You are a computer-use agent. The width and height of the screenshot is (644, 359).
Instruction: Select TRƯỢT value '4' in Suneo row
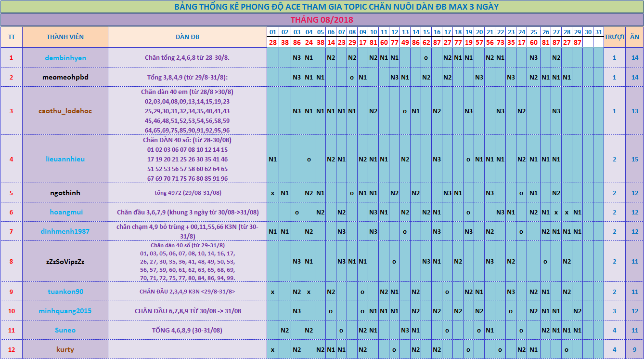click(615, 330)
